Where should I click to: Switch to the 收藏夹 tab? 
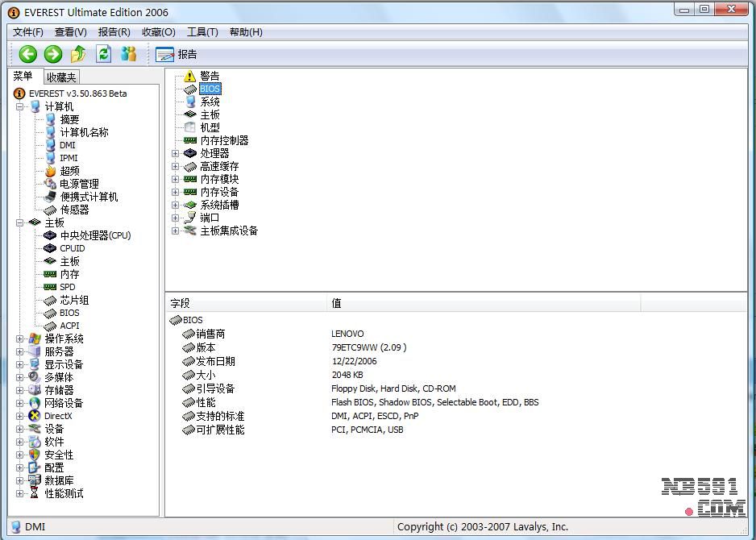coord(61,77)
